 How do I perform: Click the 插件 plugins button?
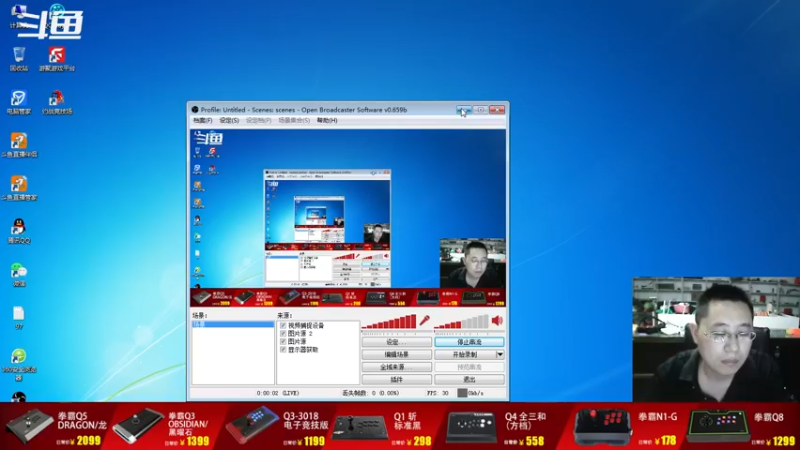tap(396, 380)
